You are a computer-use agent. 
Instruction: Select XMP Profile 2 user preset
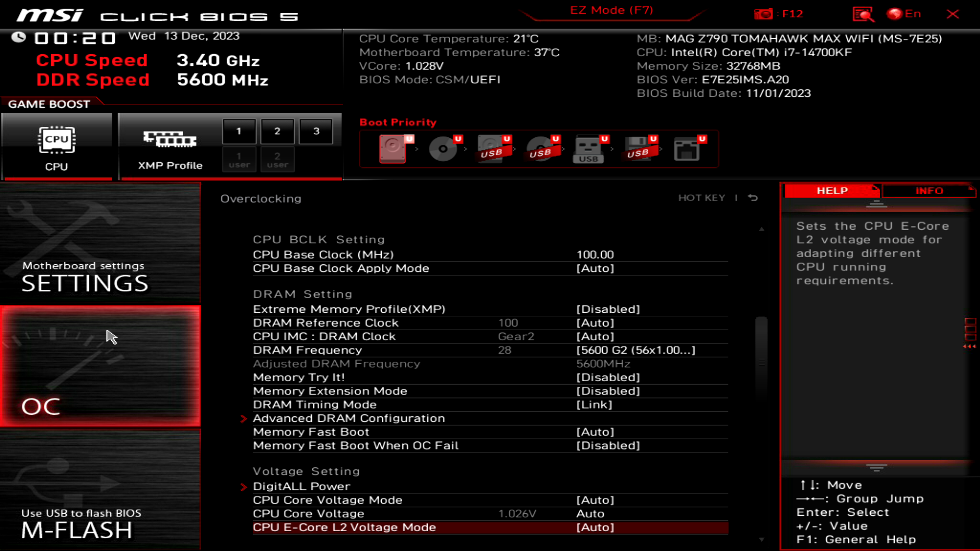tap(277, 160)
